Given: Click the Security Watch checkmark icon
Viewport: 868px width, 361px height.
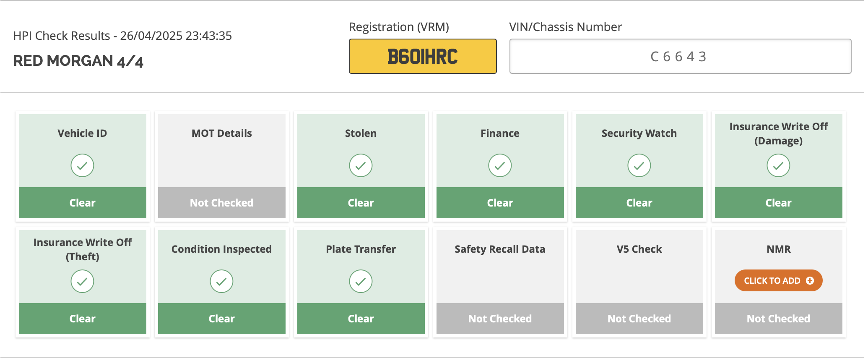Looking at the screenshot, I should click(639, 165).
